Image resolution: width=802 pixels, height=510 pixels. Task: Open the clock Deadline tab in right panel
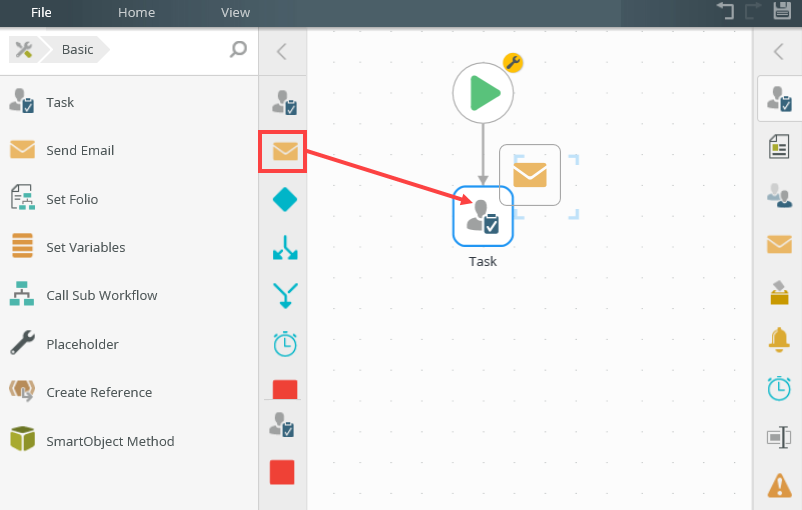click(779, 388)
